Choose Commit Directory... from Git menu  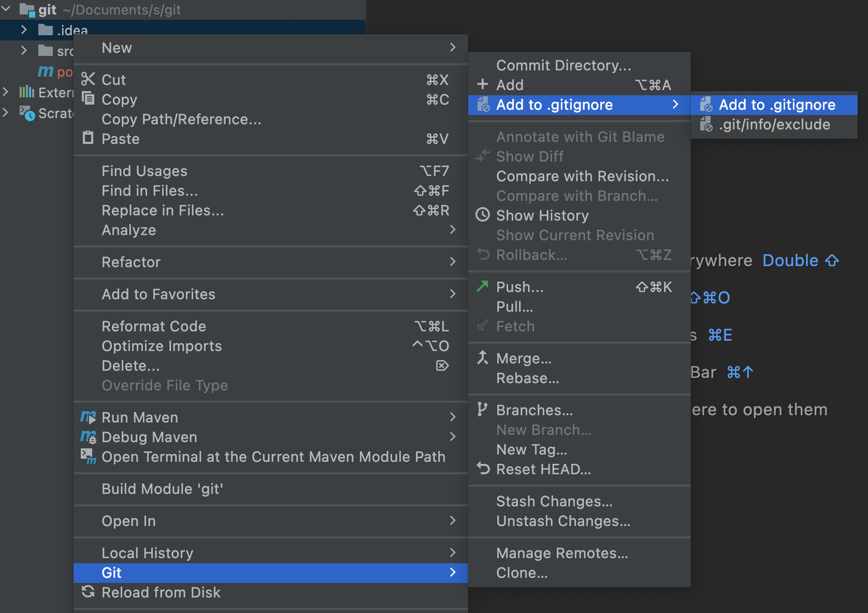click(x=563, y=65)
